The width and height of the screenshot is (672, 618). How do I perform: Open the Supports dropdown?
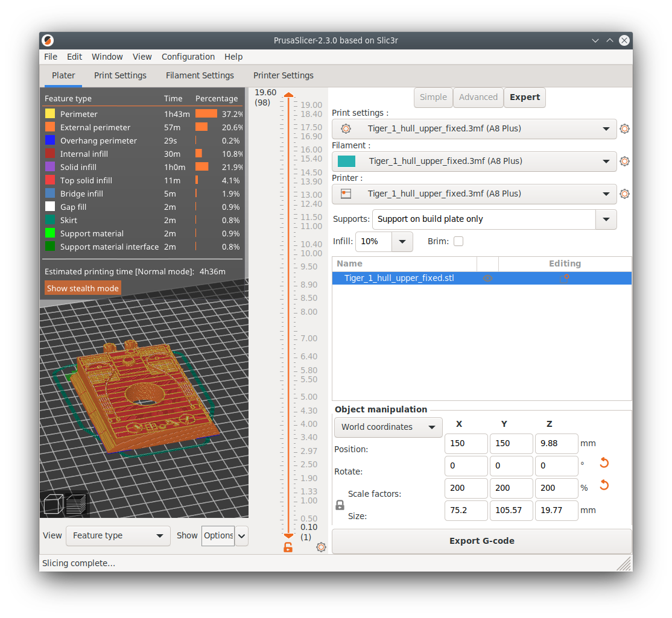pyautogui.click(x=606, y=219)
